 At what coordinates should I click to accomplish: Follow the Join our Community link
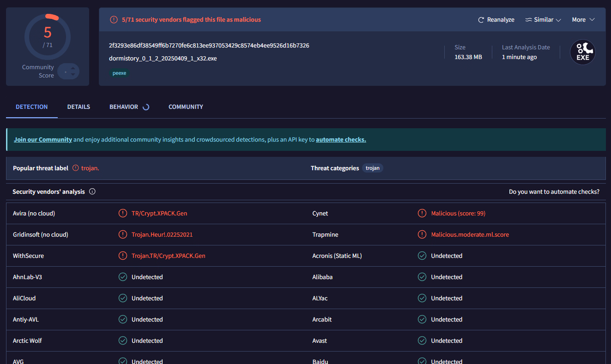(43, 140)
